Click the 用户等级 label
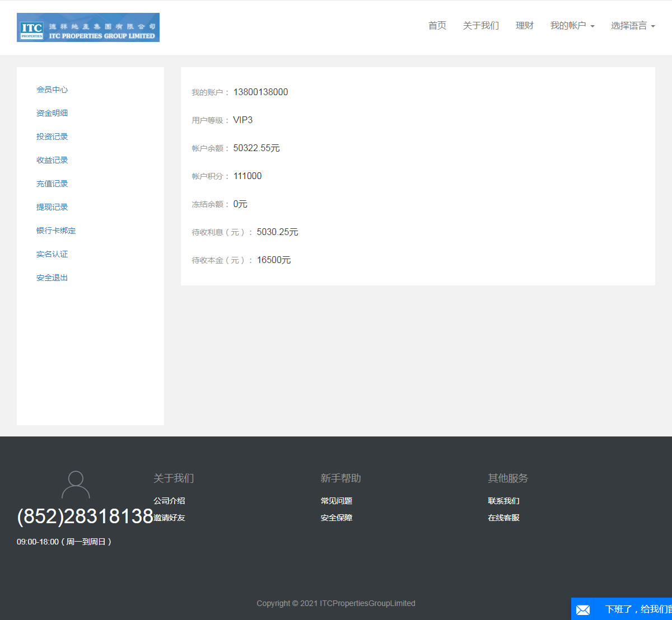Viewport: 672px width, 620px height. [211, 120]
